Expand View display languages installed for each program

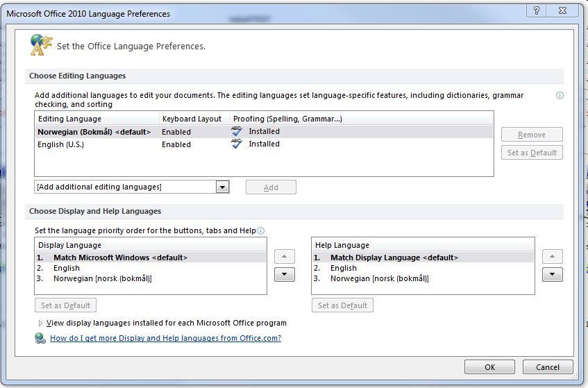click(x=40, y=323)
